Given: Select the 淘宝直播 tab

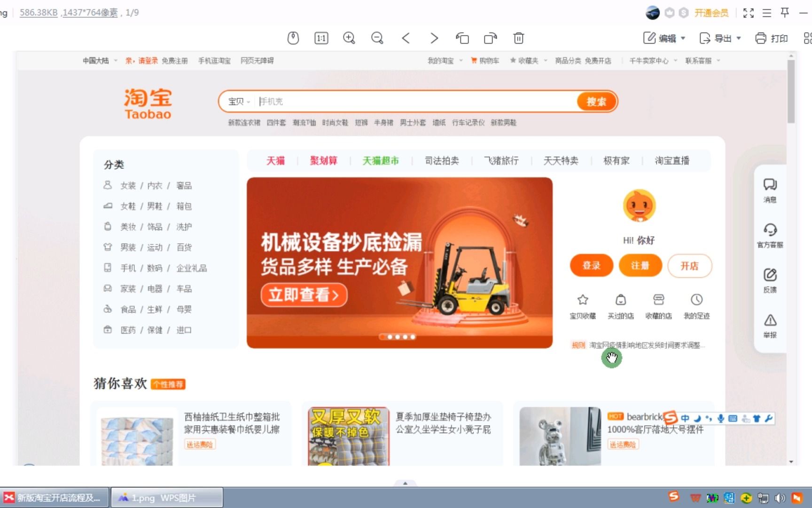Looking at the screenshot, I should click(x=672, y=161).
